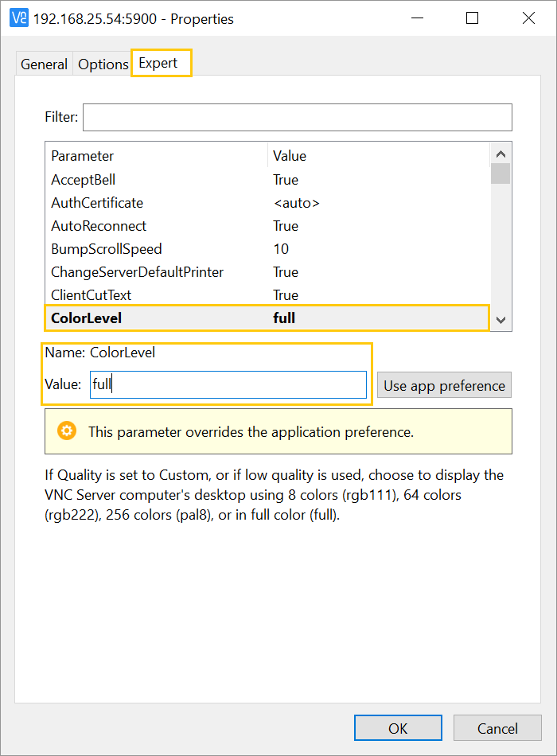
Task: Select the AutoReconnect parameter
Action: pyautogui.click(x=267, y=226)
